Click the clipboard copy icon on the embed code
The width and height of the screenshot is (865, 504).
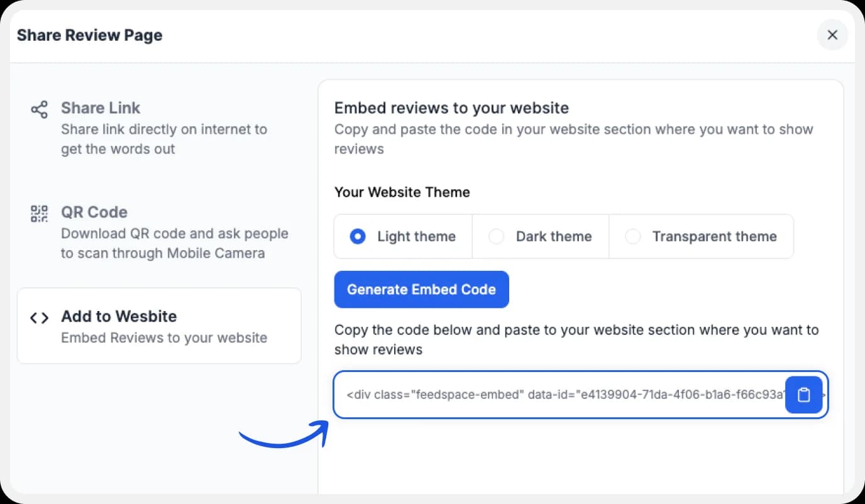pos(804,395)
